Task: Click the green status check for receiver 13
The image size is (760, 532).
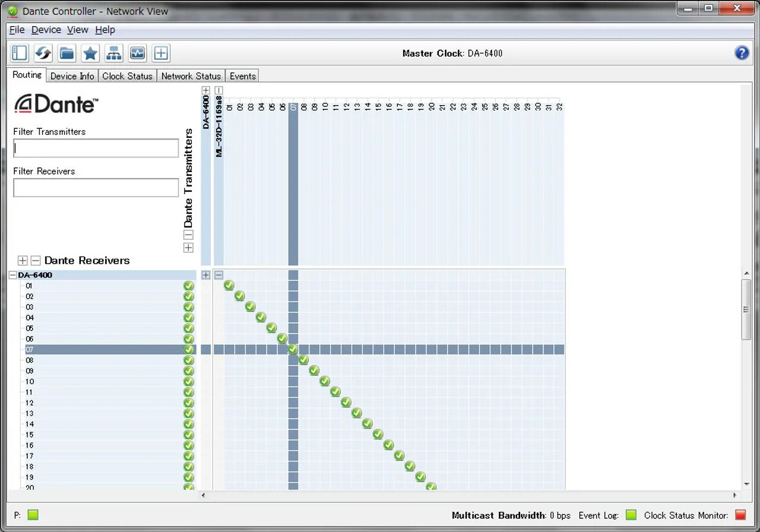Action: (x=189, y=413)
